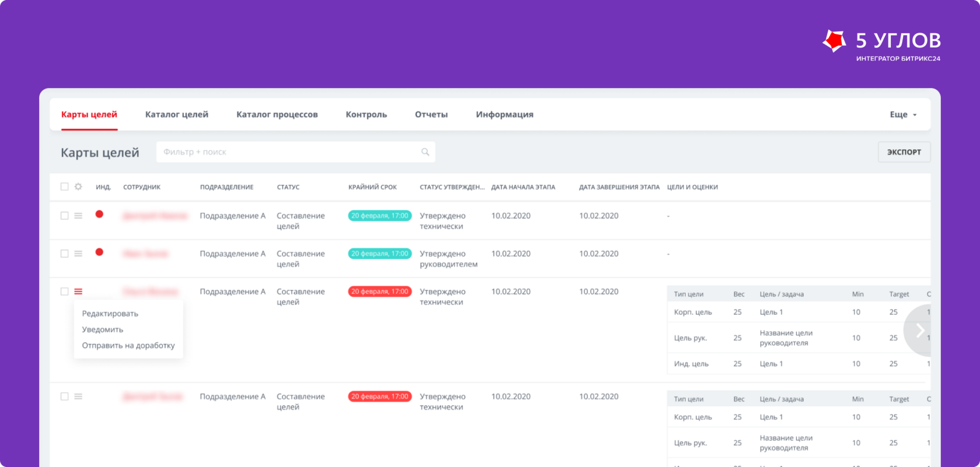Sort by ДАТА ЗАВЕРШЕНИЯ ЭТАПА header

tap(619, 187)
